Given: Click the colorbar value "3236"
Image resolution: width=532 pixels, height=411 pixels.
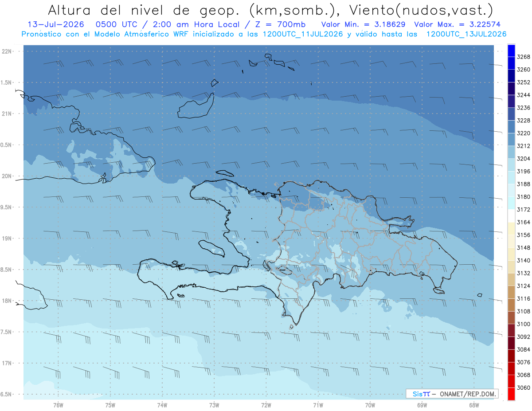Looking at the screenshot, I should click(x=524, y=108).
